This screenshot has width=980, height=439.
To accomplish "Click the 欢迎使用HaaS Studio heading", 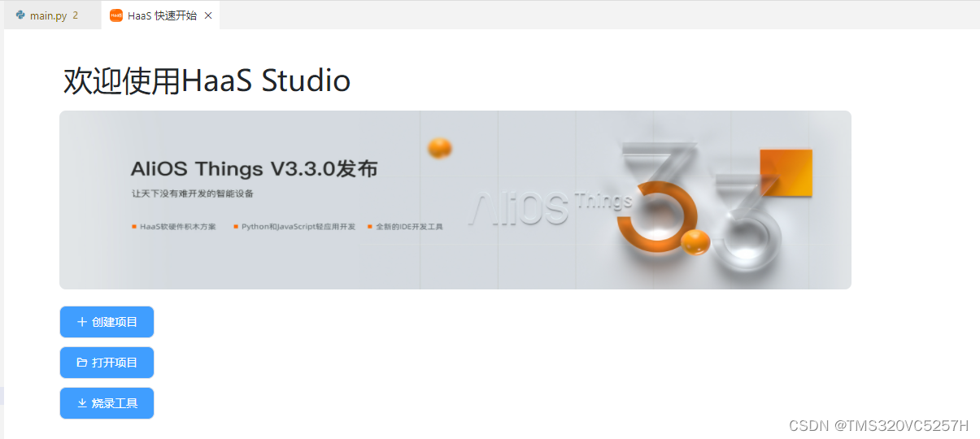I will click(207, 80).
